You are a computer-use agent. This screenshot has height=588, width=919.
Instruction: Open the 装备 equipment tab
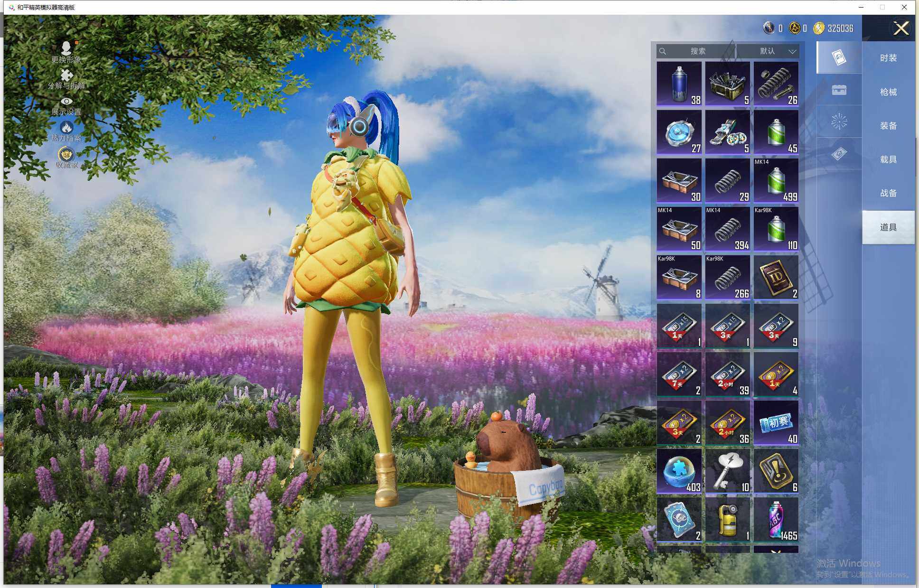pyautogui.click(x=888, y=126)
